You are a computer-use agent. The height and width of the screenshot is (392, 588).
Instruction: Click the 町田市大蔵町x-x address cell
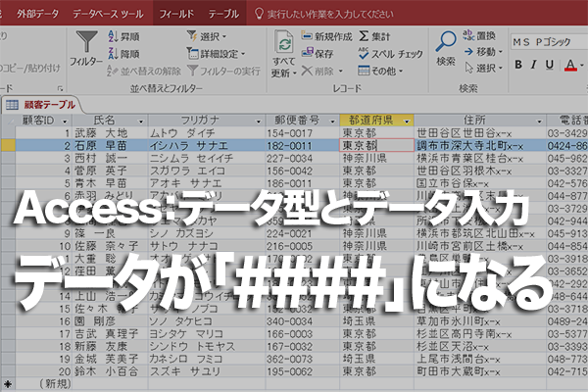(480, 371)
